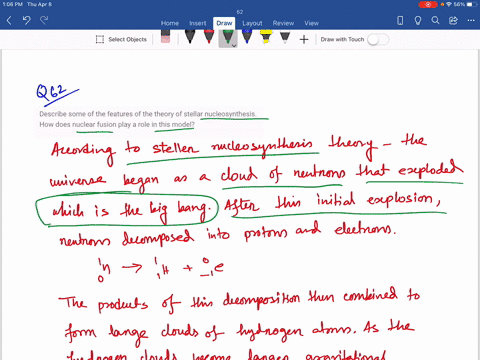Image resolution: width=480 pixels, height=360 pixels.
Task: Select the blue pen
Action: pos(247,37)
